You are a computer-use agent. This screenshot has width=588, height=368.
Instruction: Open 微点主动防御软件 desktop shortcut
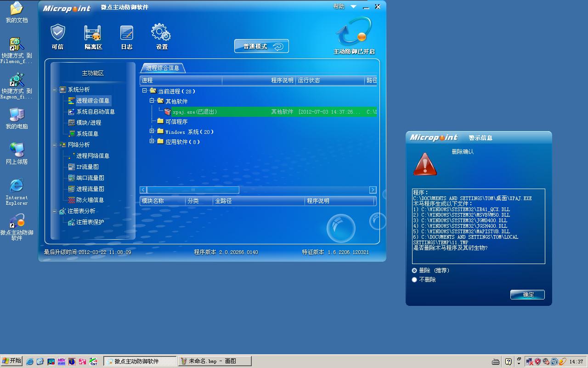tap(17, 222)
